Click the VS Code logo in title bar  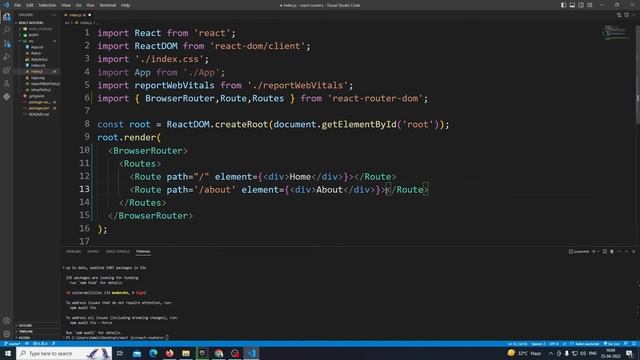[6, 5]
